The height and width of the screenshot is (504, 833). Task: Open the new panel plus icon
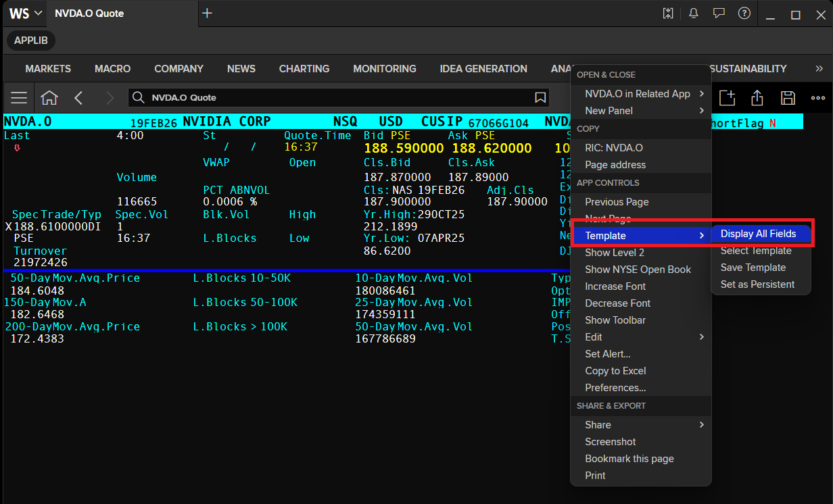click(x=727, y=98)
